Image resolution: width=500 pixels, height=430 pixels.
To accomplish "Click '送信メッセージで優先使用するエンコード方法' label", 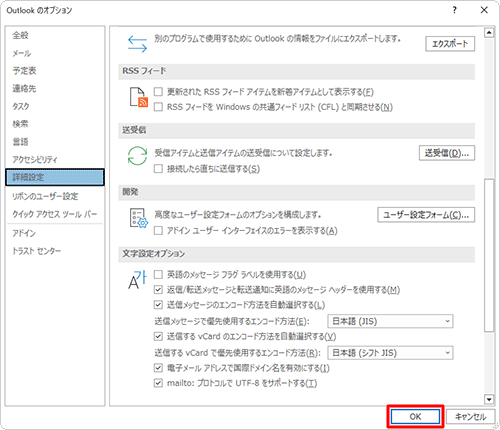I will [x=232, y=321].
